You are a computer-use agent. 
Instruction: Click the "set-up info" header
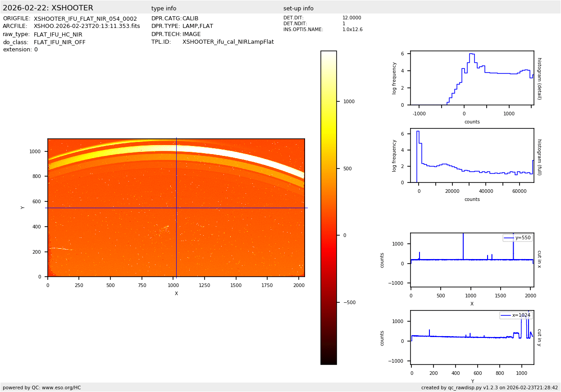coord(298,9)
